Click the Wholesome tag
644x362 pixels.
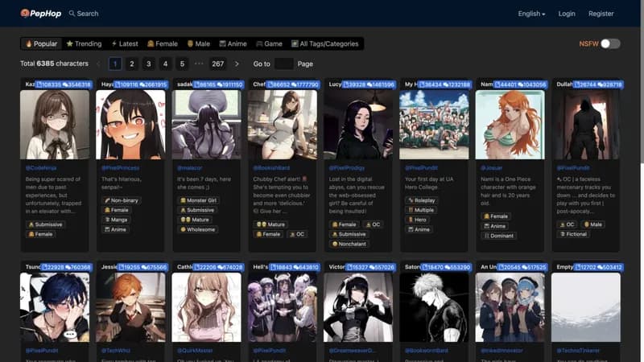click(x=198, y=229)
